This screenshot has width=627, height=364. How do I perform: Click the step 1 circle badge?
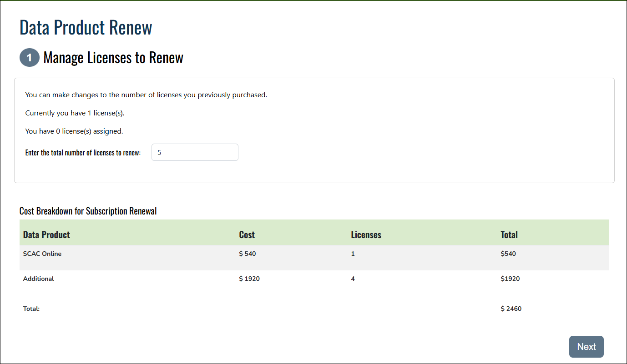tap(30, 58)
